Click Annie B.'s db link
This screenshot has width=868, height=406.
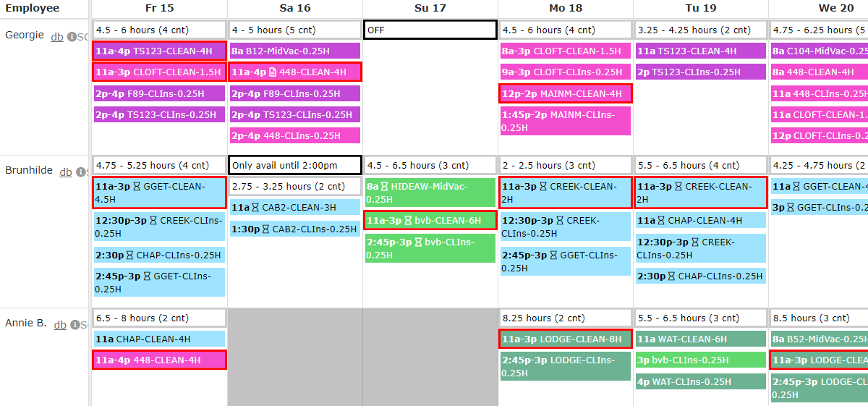[x=60, y=325]
